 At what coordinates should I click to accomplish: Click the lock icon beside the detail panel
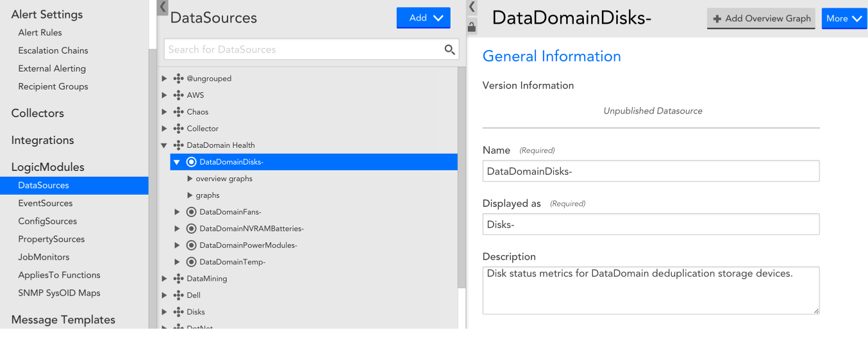[x=472, y=27]
